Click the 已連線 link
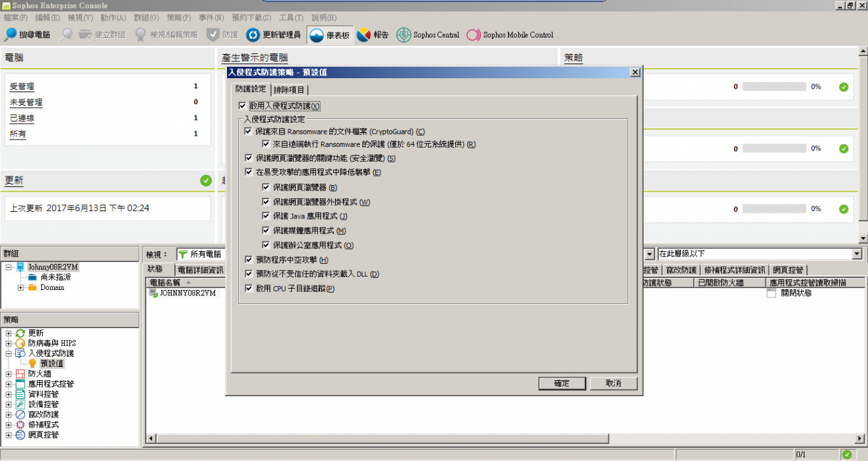Screen dimensions: 868x461 pyautogui.click(x=22, y=118)
